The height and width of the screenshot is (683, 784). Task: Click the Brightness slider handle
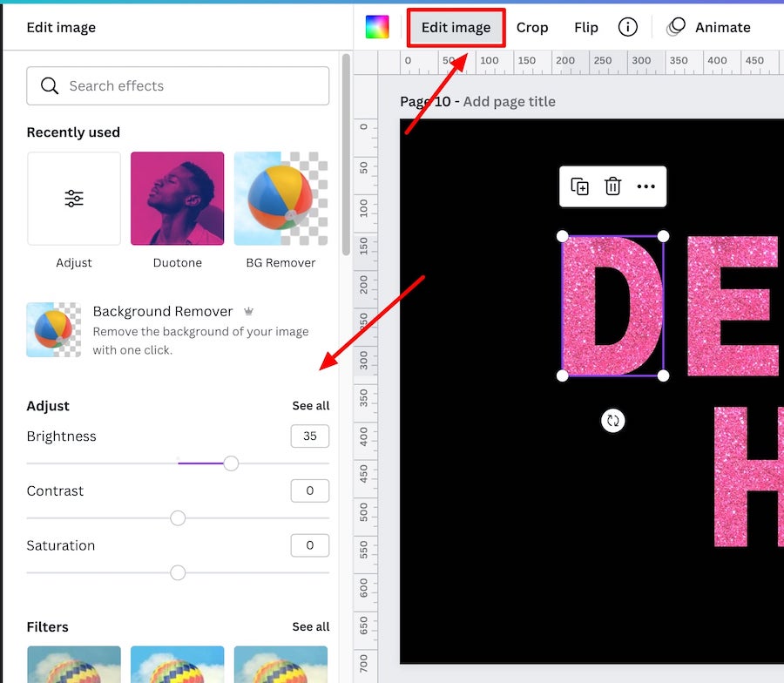[231, 463]
